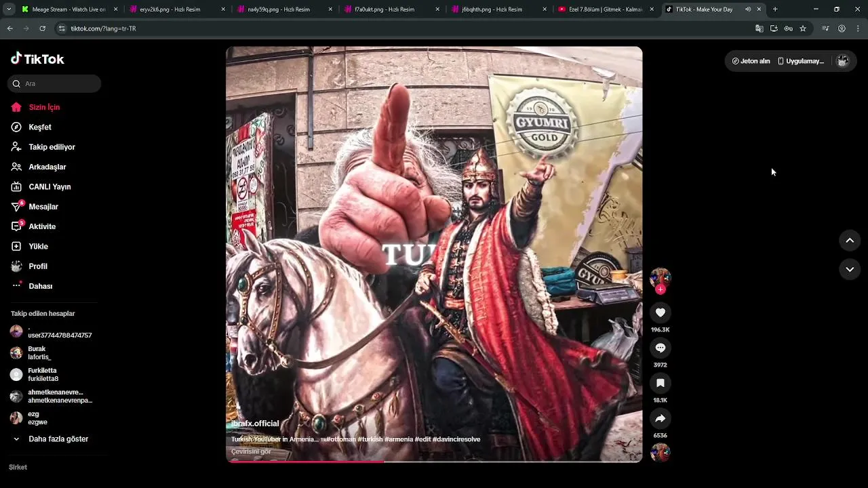Mute the TikTok tab audio icon
The height and width of the screenshot is (488, 868).
coord(748,9)
